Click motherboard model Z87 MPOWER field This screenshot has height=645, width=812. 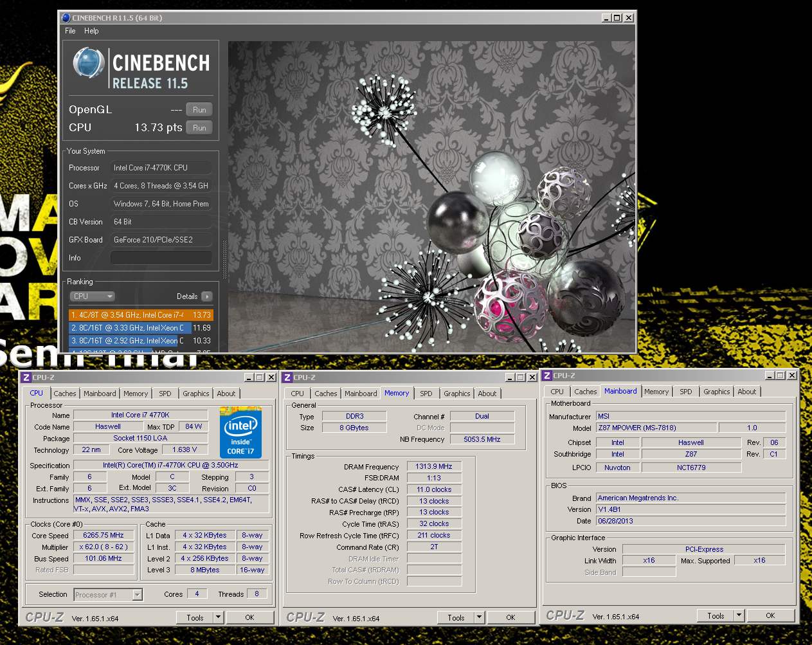coord(656,428)
